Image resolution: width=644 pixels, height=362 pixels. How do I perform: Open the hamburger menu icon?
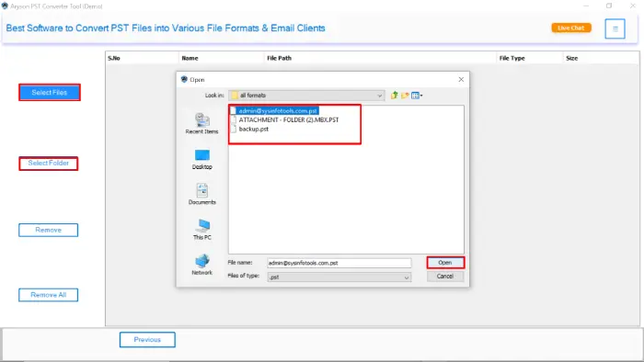point(615,28)
